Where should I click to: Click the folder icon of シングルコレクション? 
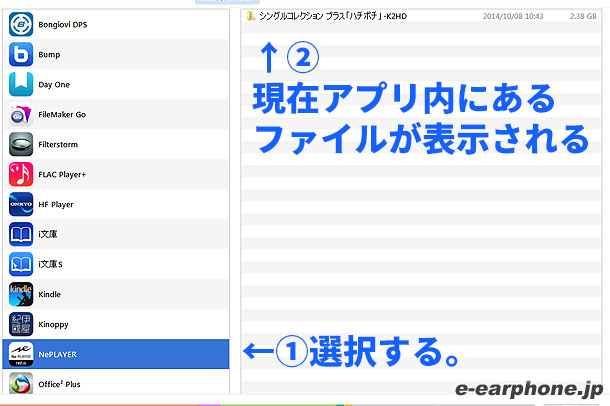[251, 16]
